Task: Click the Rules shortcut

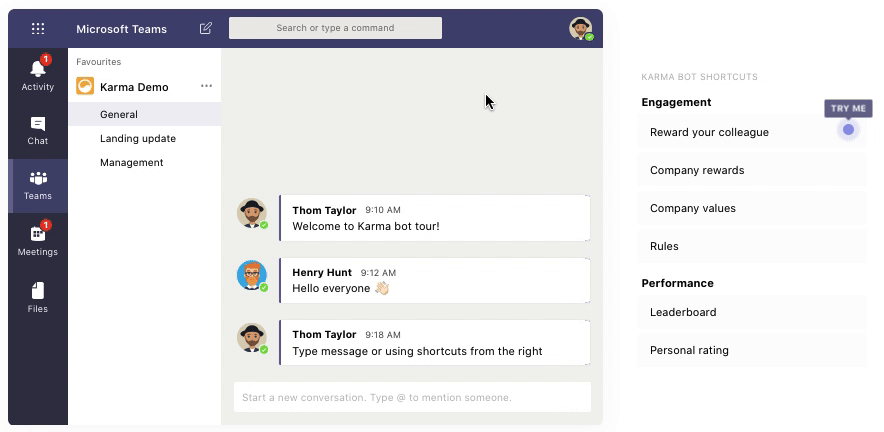Action: (752, 246)
